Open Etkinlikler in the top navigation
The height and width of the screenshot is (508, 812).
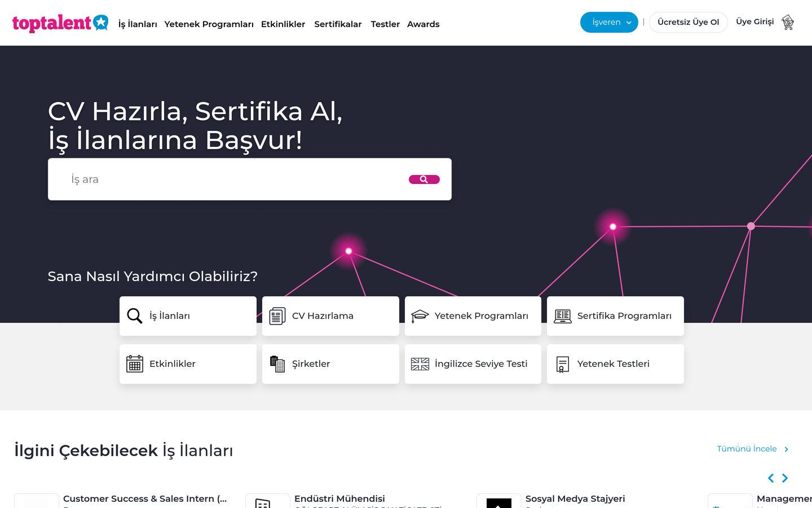click(283, 24)
